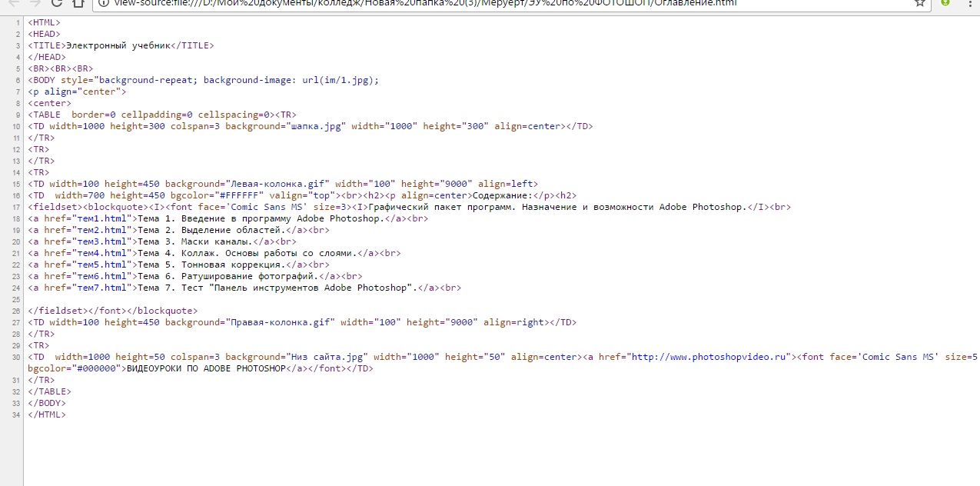Click text 'Коллаж. Основы работы со слоями.'

(x=270, y=253)
